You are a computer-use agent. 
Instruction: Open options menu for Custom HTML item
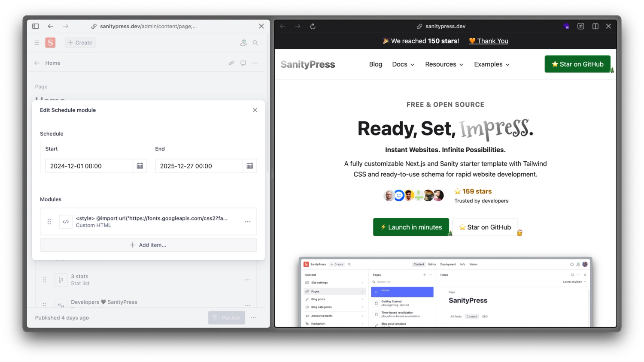pos(248,222)
